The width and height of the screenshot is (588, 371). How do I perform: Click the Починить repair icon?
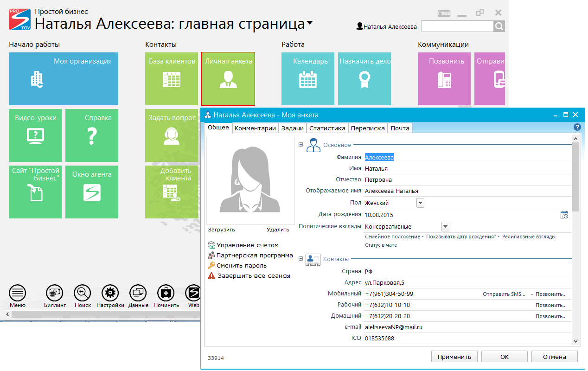[x=166, y=293]
